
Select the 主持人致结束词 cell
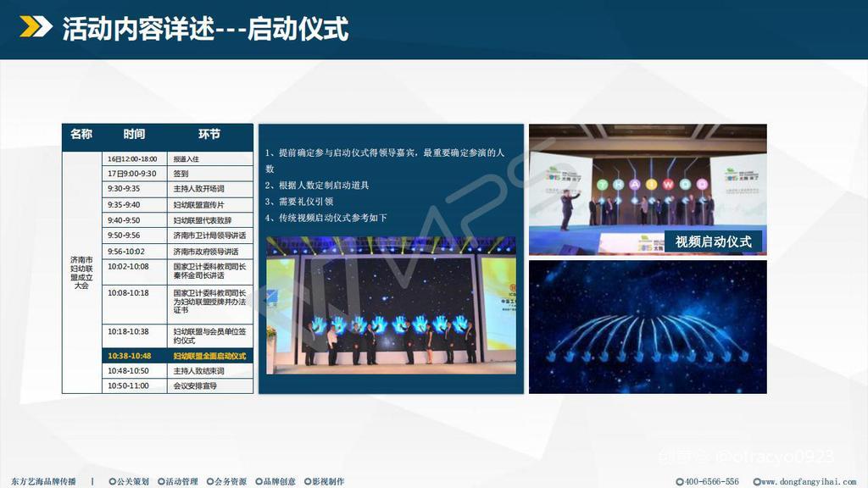tap(210, 371)
